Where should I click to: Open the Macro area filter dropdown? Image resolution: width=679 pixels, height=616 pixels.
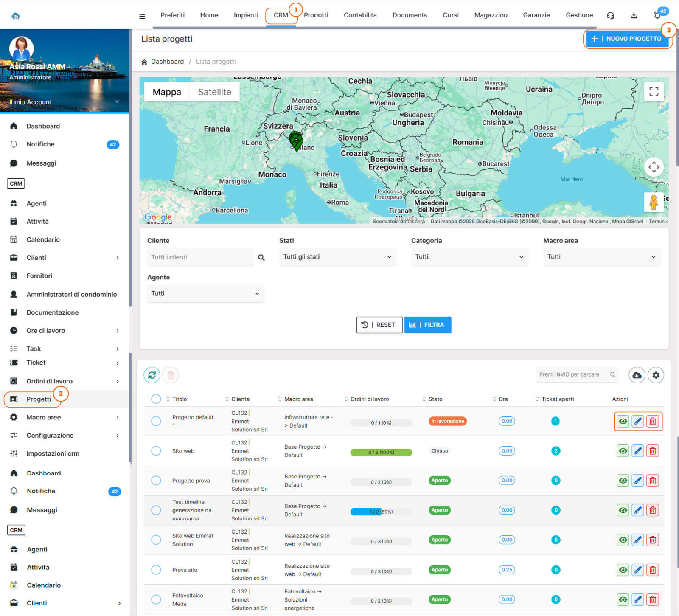(x=601, y=257)
